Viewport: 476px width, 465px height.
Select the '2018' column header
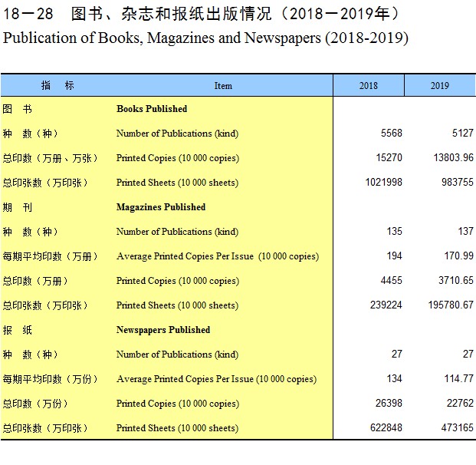[369, 85]
